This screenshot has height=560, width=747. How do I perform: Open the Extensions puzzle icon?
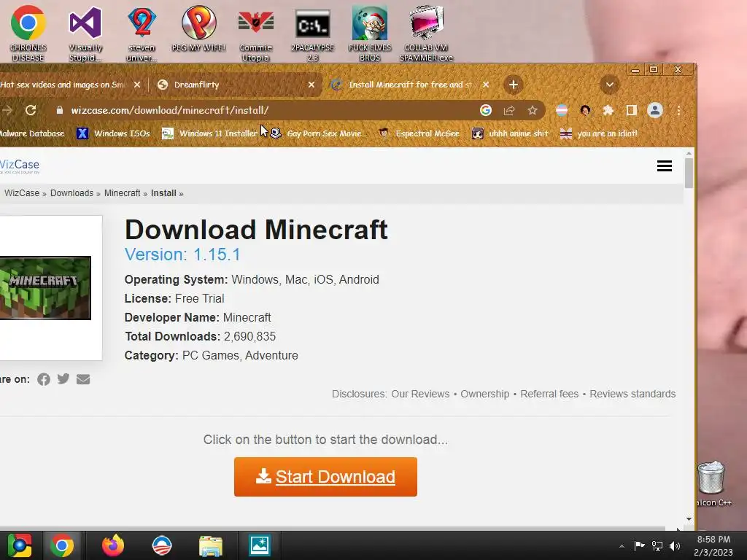click(x=608, y=111)
